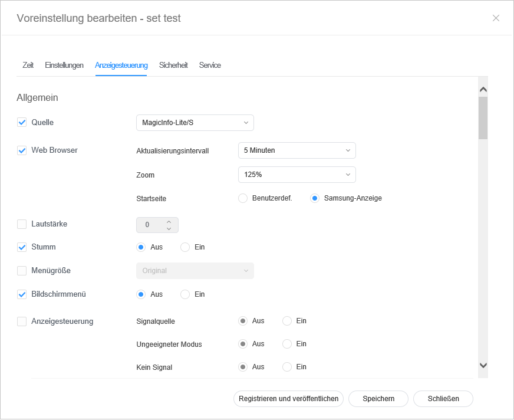Increase Lautstärke with the up stepper arrow

point(169,222)
